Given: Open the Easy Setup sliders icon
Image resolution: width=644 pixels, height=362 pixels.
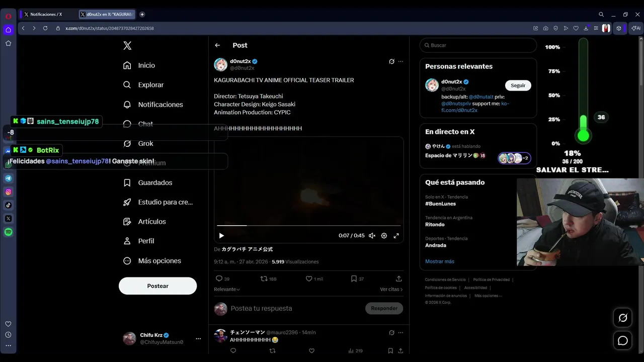Looking at the screenshot, I should coord(596,28).
